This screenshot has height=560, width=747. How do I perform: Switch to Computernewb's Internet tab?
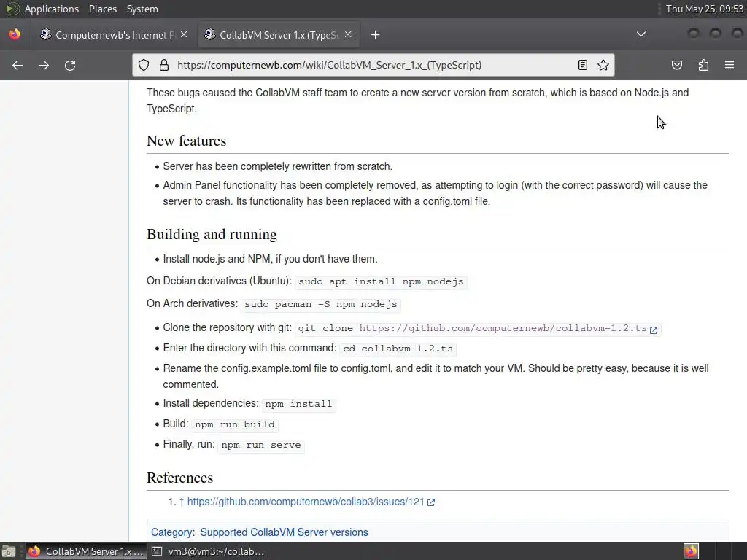(x=113, y=35)
